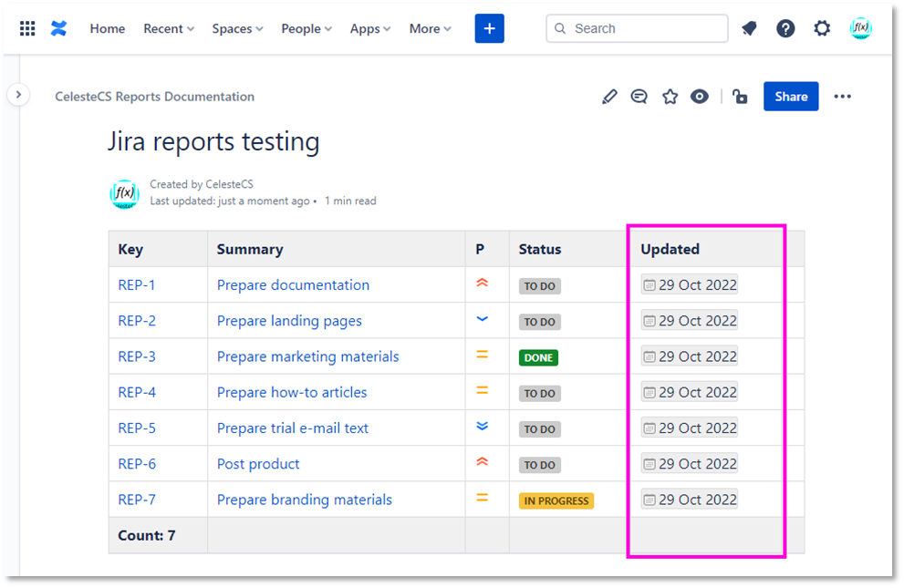The height and width of the screenshot is (588, 904).
Task: Click the Jira reports testing page title
Action: pos(213,141)
